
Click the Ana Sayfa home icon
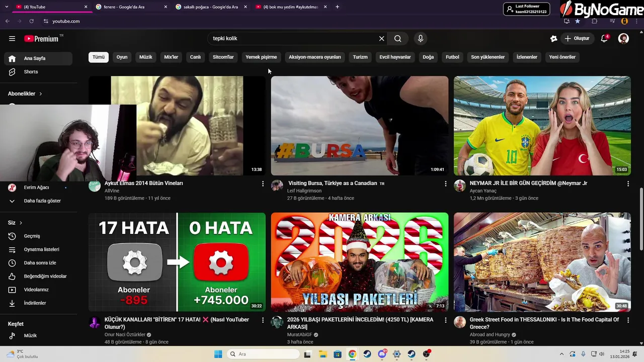pos(12,58)
